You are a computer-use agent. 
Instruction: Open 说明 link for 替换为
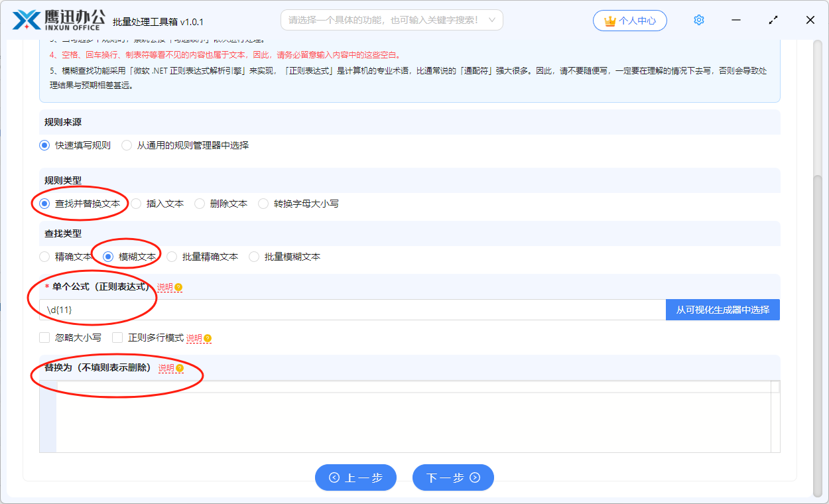point(166,368)
